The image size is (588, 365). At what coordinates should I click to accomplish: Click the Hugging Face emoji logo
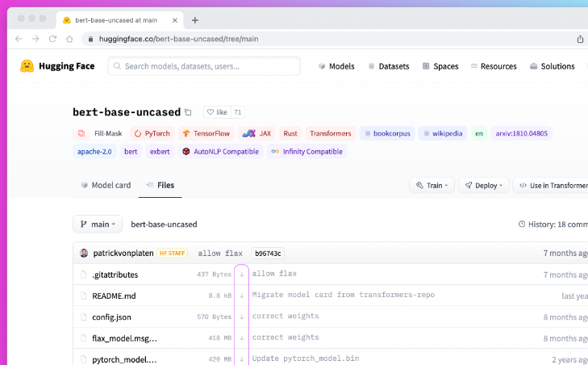[27, 66]
